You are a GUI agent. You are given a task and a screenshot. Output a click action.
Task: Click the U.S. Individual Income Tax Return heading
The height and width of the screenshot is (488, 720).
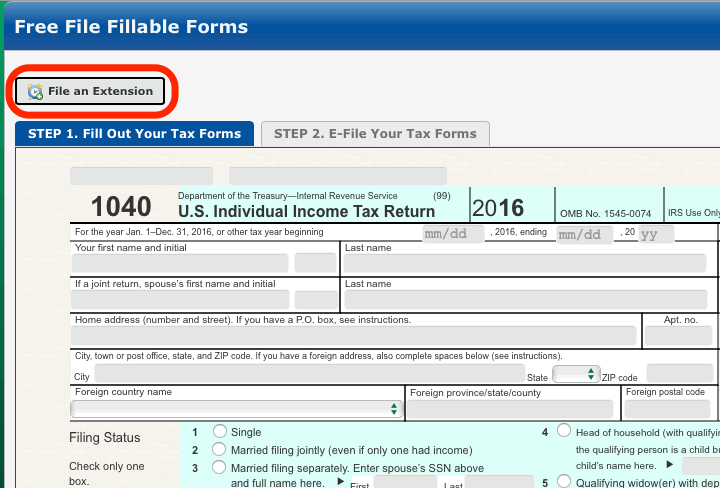pyautogui.click(x=307, y=212)
